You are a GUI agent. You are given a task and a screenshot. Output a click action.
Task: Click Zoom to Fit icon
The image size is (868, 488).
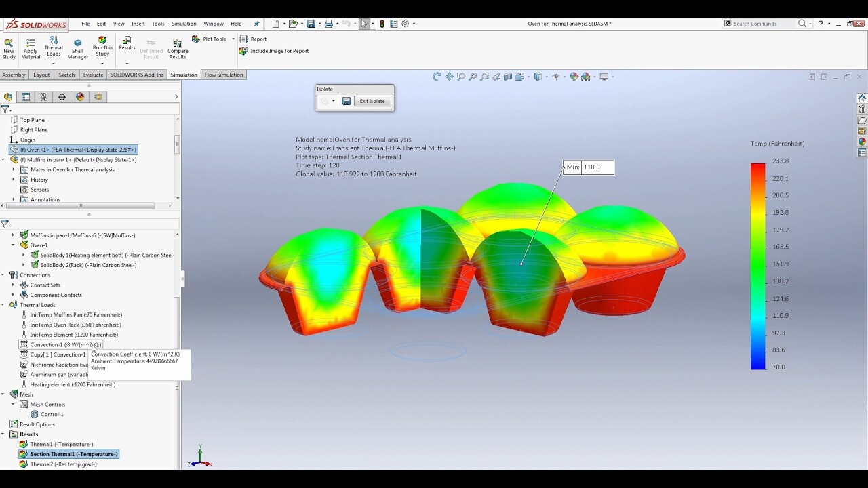[x=473, y=77]
